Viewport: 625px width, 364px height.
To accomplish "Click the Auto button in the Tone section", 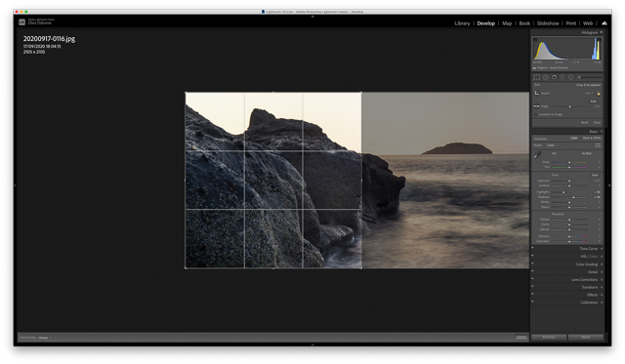I will coord(595,176).
